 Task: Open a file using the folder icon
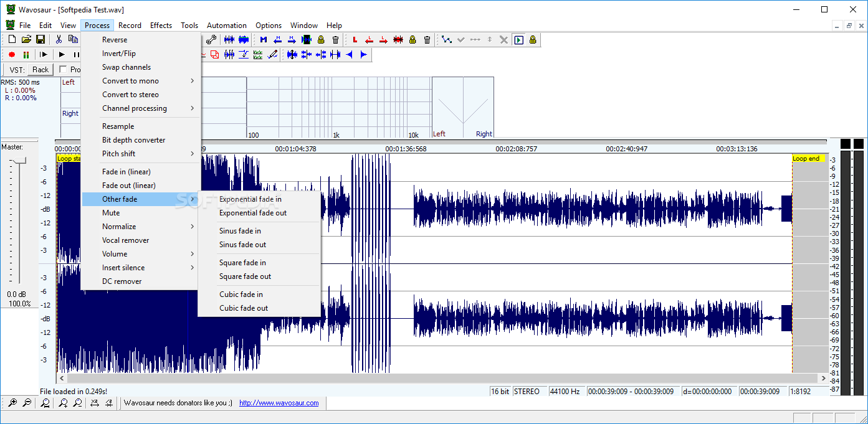(x=26, y=39)
